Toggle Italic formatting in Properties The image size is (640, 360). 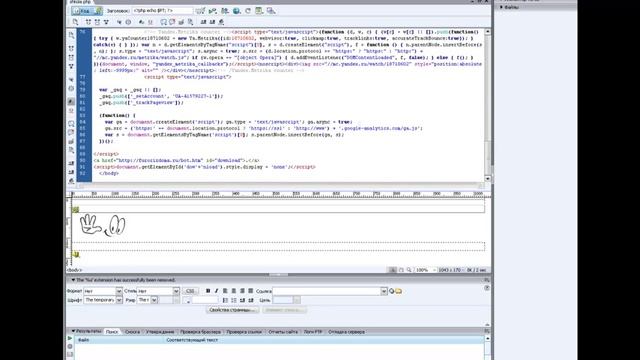(216, 291)
